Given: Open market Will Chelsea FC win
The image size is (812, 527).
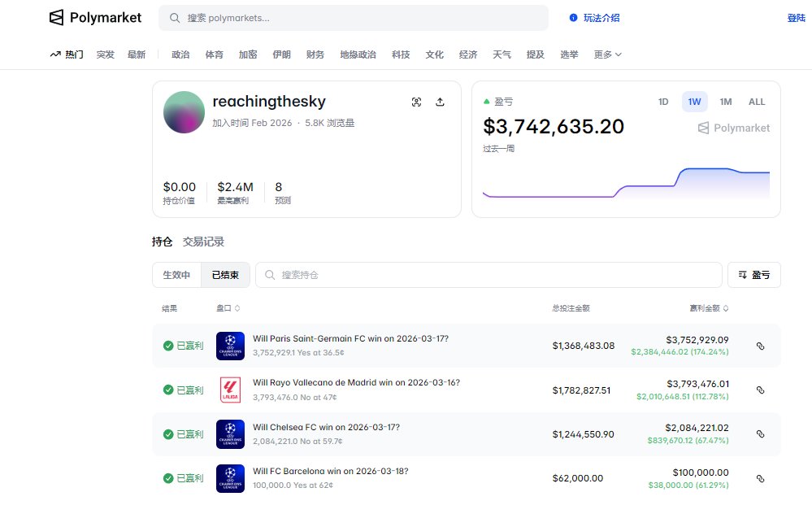Looking at the screenshot, I should point(326,427).
